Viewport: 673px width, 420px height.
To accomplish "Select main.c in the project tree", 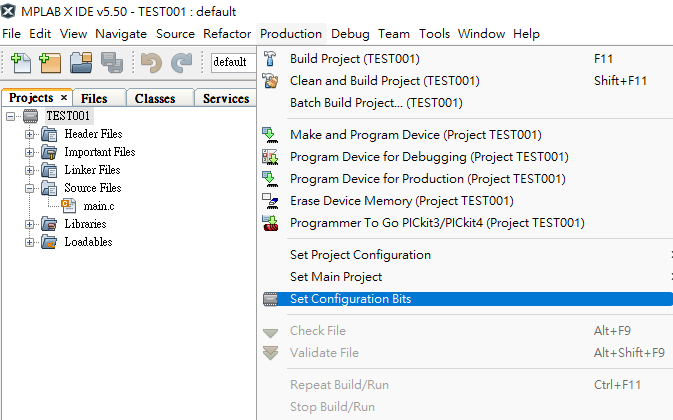I will pyautogui.click(x=99, y=206).
